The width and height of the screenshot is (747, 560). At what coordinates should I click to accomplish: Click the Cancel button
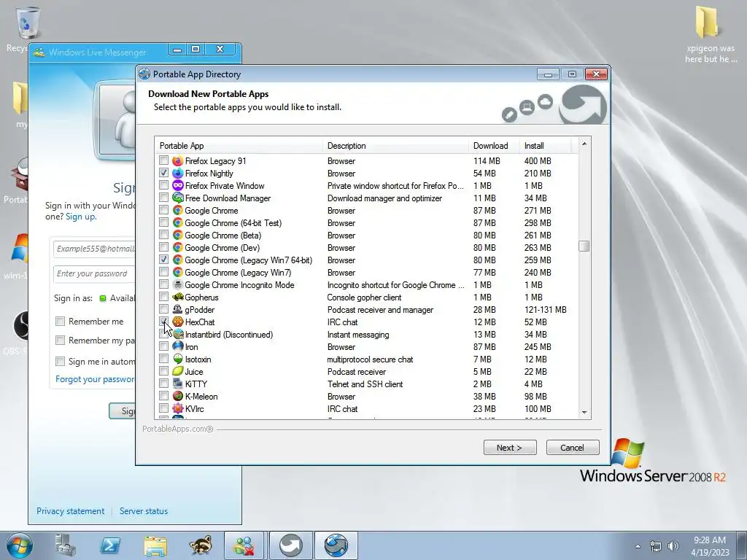(573, 448)
